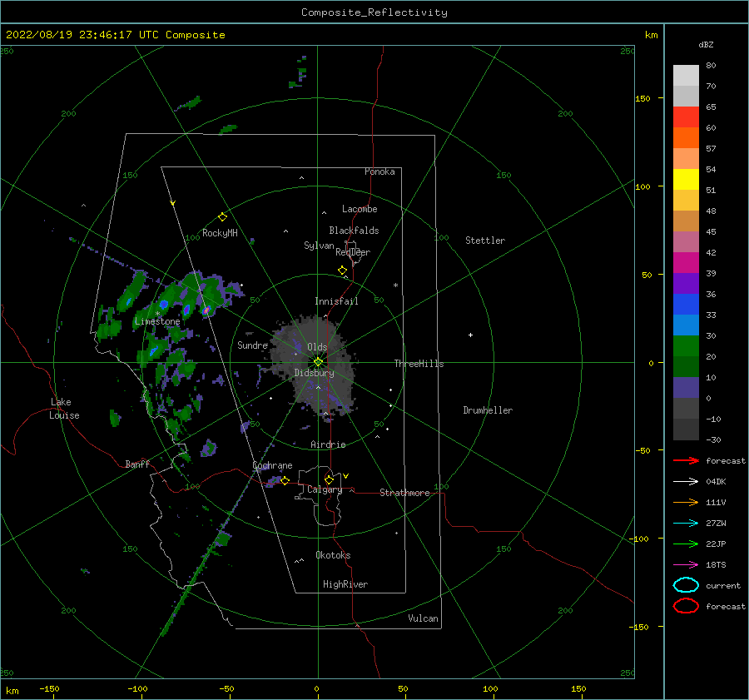This screenshot has height=700, width=749.
Task: Click the Innisfail town label
Action: [x=336, y=301]
